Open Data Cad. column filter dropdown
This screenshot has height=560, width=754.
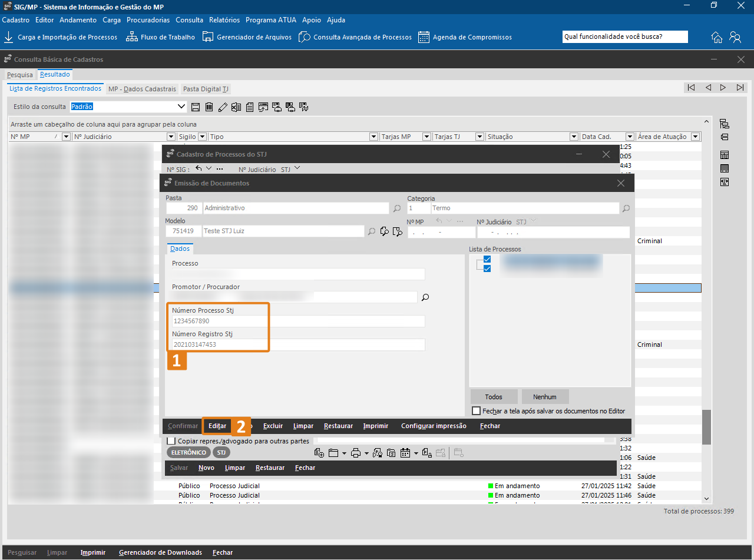[630, 137]
